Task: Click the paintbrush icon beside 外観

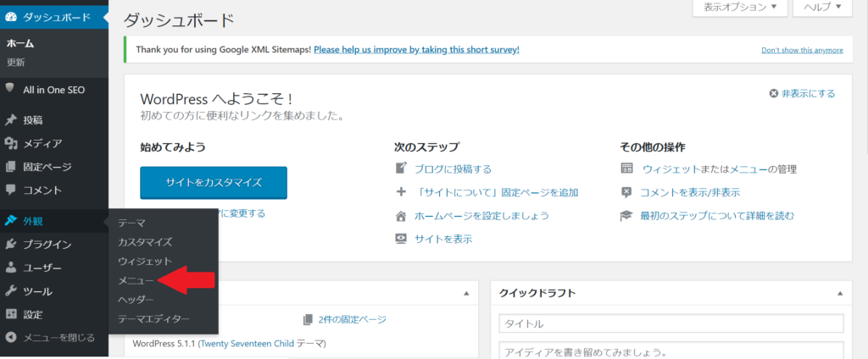Action: click(x=10, y=221)
